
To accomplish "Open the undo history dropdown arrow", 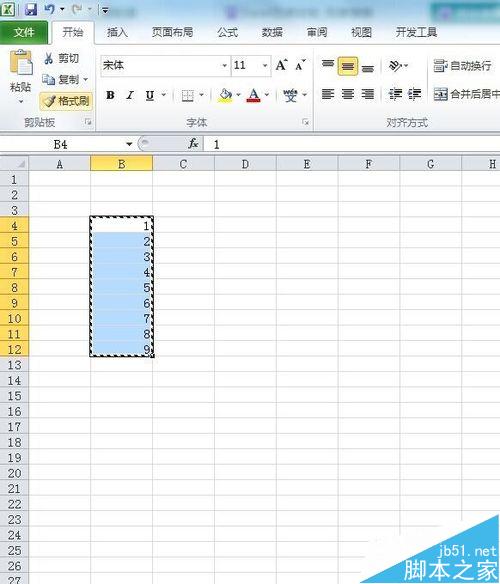I will [x=62, y=9].
